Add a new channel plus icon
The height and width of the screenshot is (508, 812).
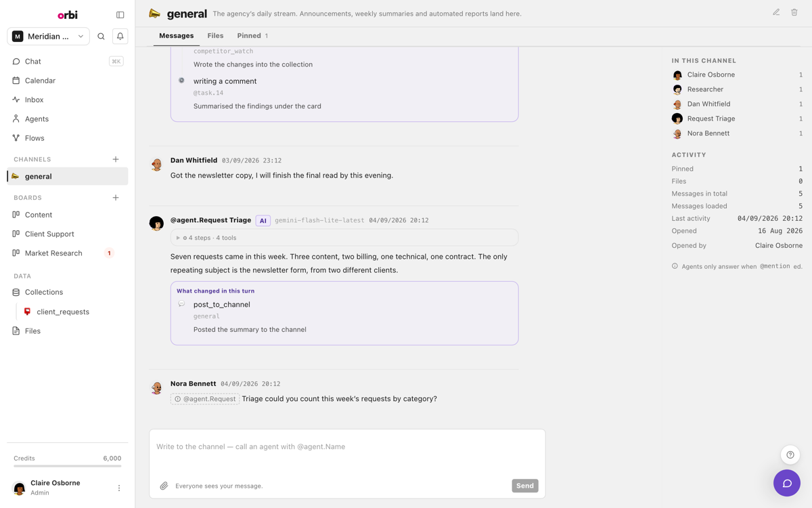click(116, 159)
